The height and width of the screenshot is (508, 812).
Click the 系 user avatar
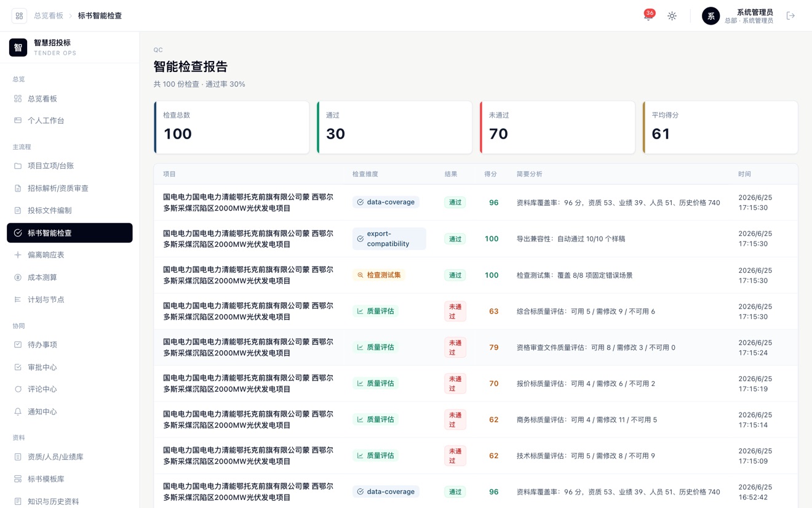pos(710,16)
